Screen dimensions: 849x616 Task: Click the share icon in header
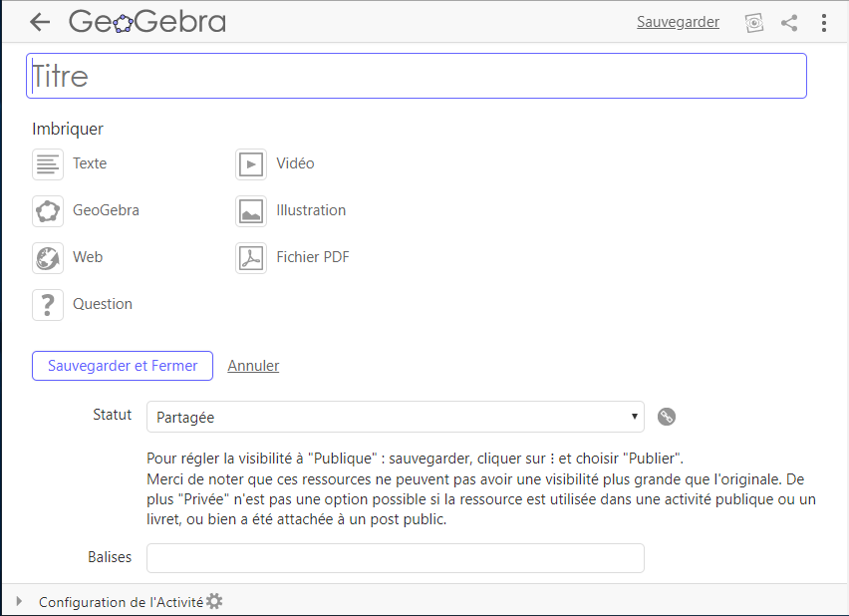click(789, 23)
